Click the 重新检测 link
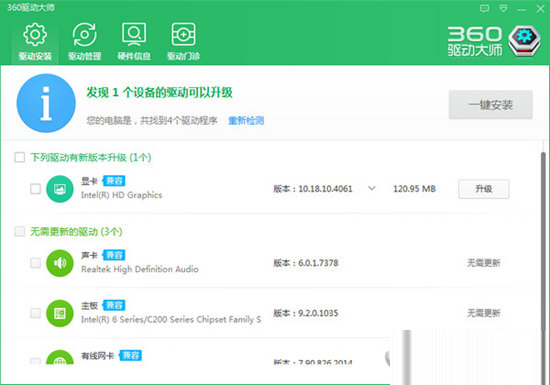Image resolution: width=550 pixels, height=385 pixels. pyautogui.click(x=246, y=121)
